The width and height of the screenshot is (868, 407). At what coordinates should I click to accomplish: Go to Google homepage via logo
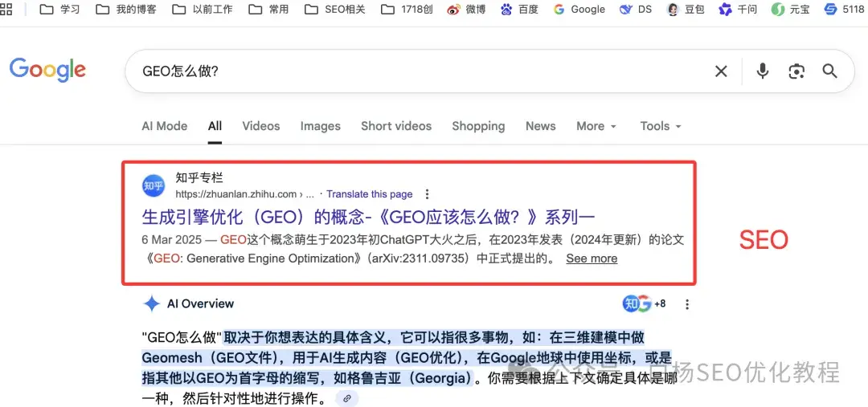point(47,70)
